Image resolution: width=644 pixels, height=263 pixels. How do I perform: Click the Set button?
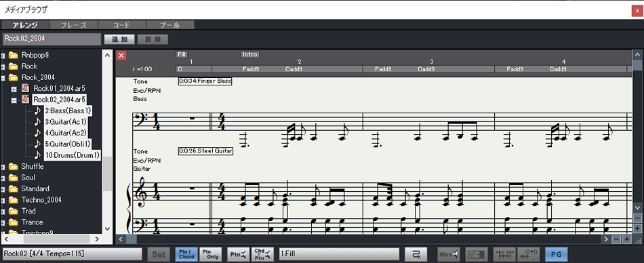pos(159,254)
